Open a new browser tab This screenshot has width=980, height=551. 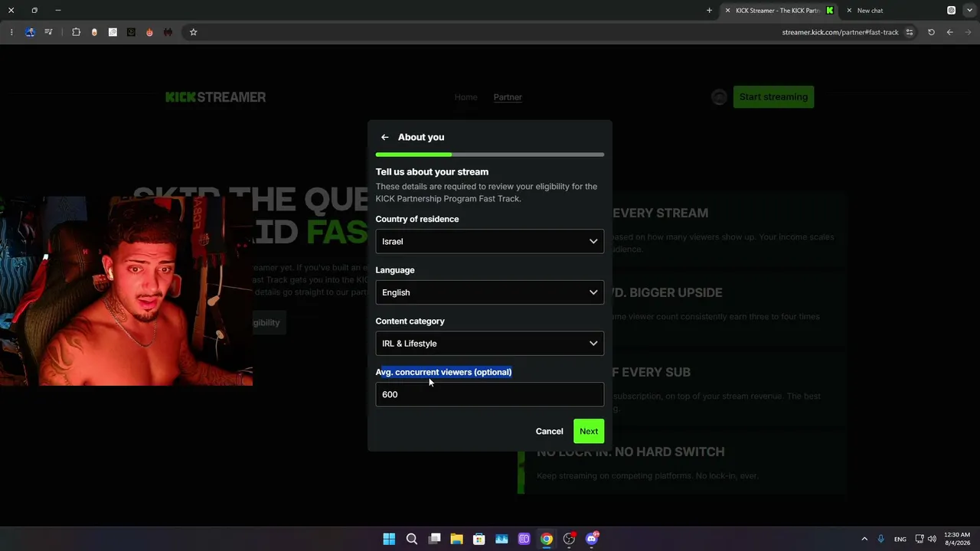coord(709,11)
